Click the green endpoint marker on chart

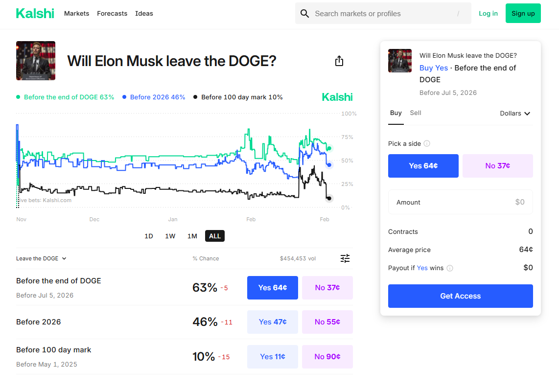(329, 148)
